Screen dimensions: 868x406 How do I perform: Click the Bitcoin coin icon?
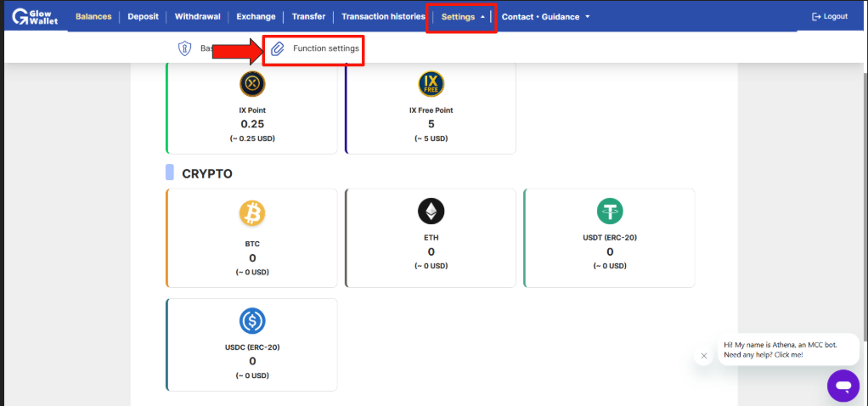[252, 212]
